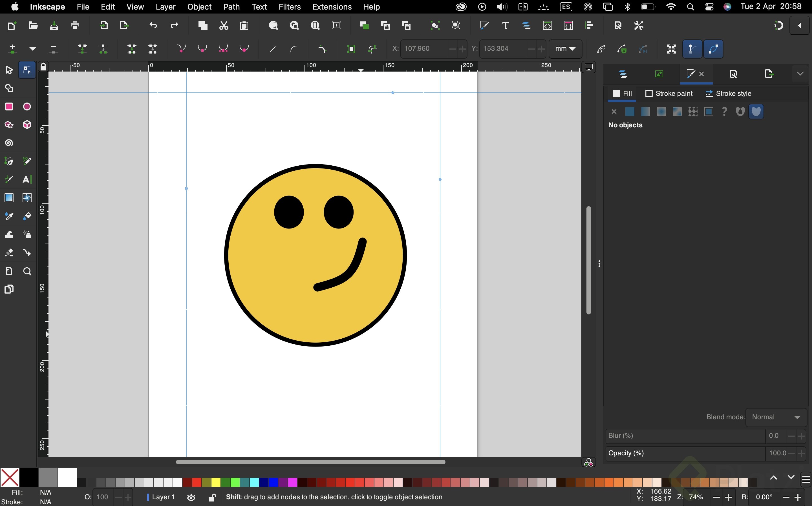Toggle Layer 1 visibility eye icon
Screen dimensions: 812x506
coord(191,497)
